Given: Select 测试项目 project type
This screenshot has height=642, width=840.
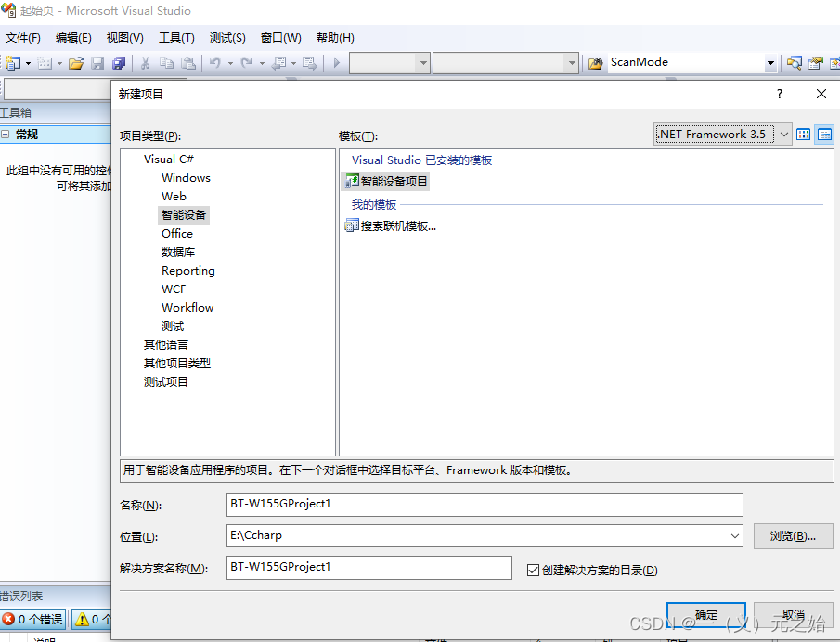Looking at the screenshot, I should point(166,382).
